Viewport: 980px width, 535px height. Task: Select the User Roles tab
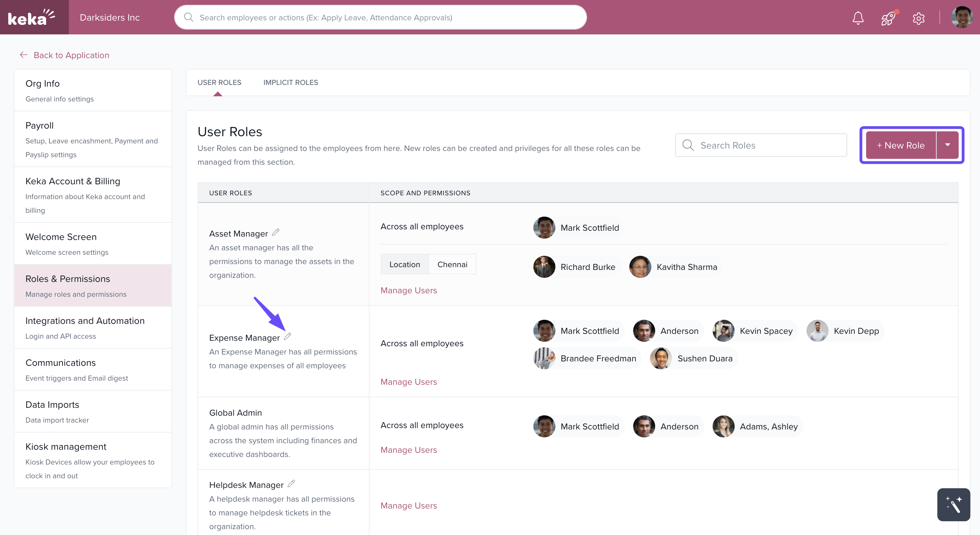coord(219,83)
